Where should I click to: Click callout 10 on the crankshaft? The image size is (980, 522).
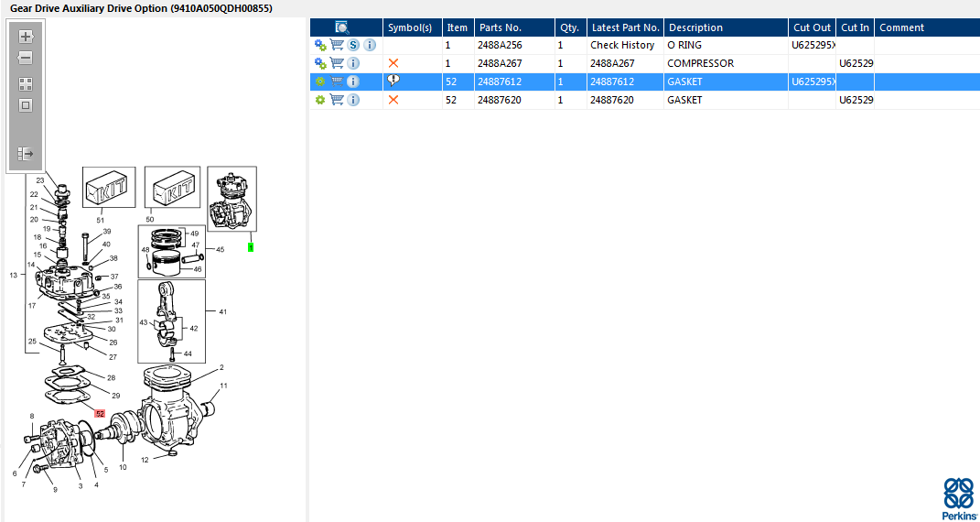(x=123, y=467)
